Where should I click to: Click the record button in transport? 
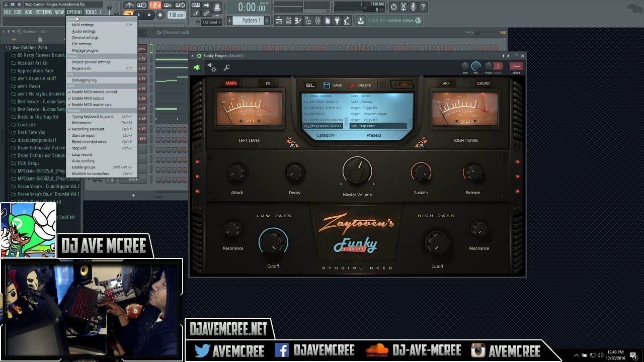(x=160, y=15)
